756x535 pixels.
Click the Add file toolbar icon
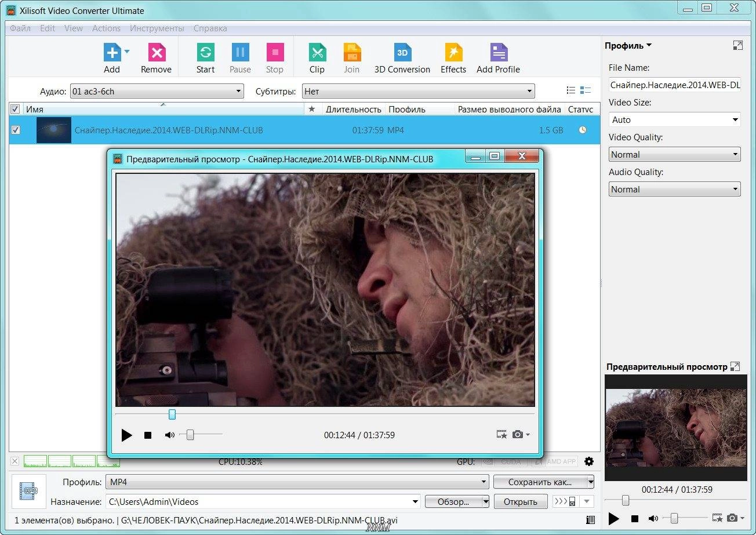click(x=112, y=53)
